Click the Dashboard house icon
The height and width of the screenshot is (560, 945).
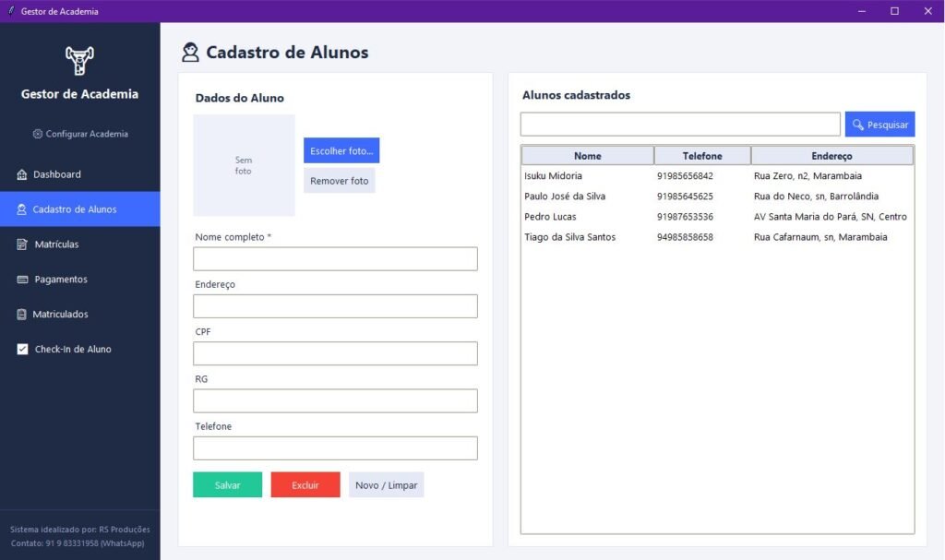click(22, 174)
